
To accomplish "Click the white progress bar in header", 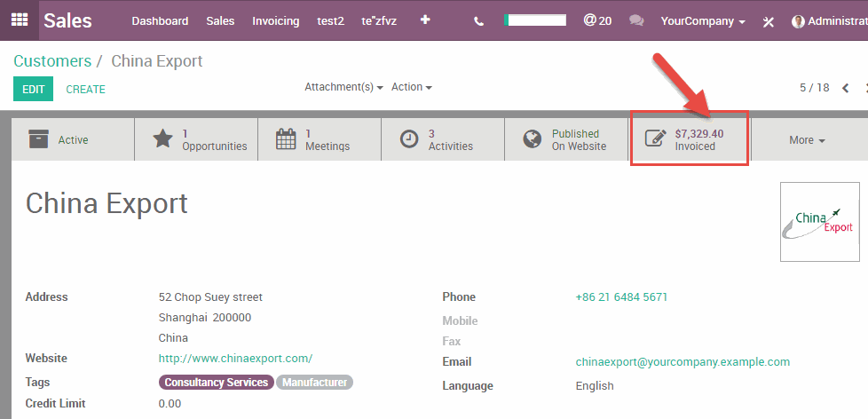I will click(534, 20).
